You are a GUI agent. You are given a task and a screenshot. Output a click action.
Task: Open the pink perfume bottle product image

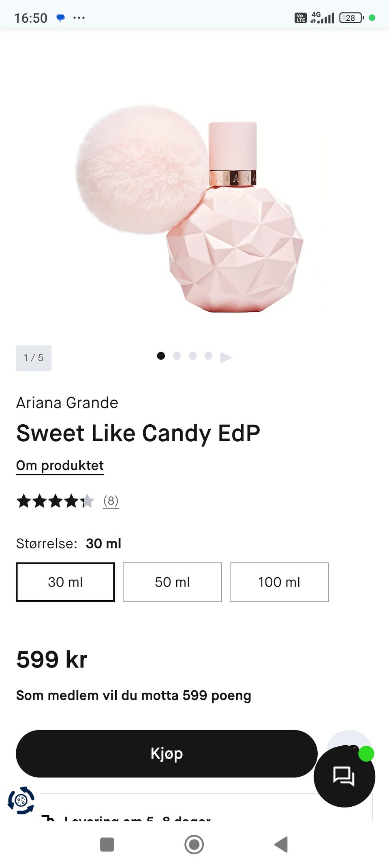point(190,208)
